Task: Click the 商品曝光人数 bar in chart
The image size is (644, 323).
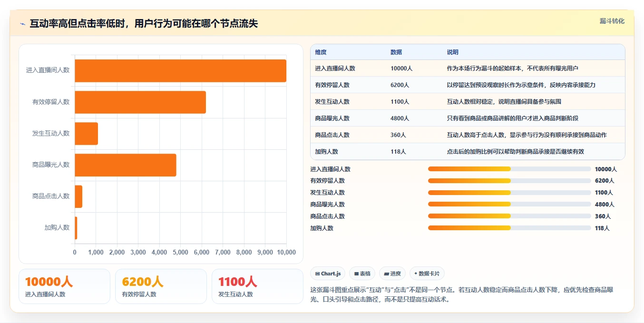Action: (x=126, y=165)
